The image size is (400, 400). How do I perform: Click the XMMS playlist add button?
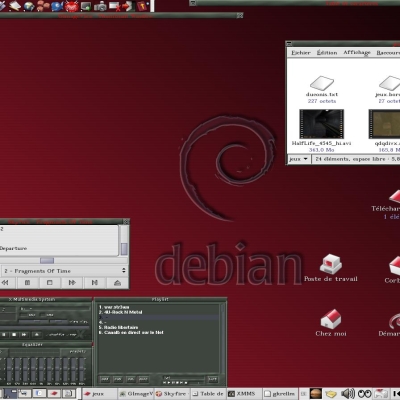point(105,379)
